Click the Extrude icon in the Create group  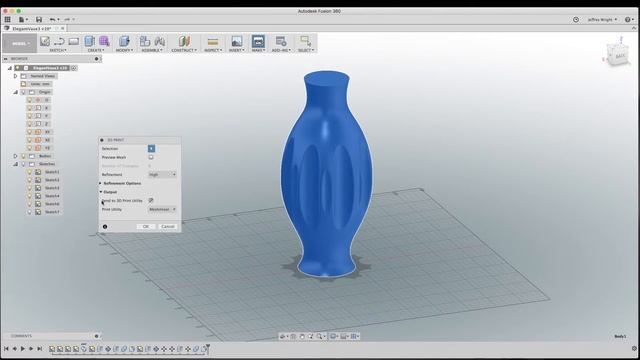click(89, 41)
